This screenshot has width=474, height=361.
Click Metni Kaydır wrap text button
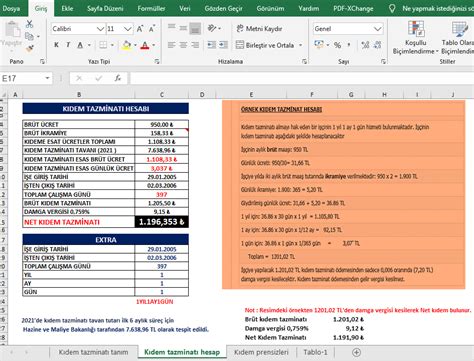(259, 29)
